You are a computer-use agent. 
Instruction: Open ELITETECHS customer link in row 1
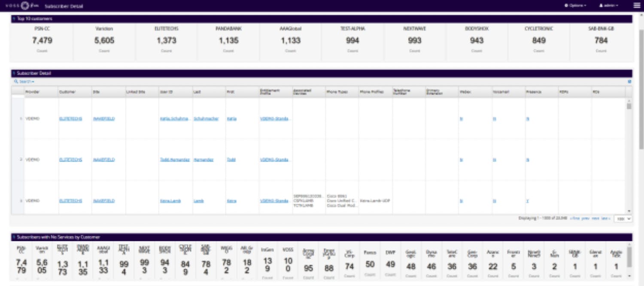70,118
